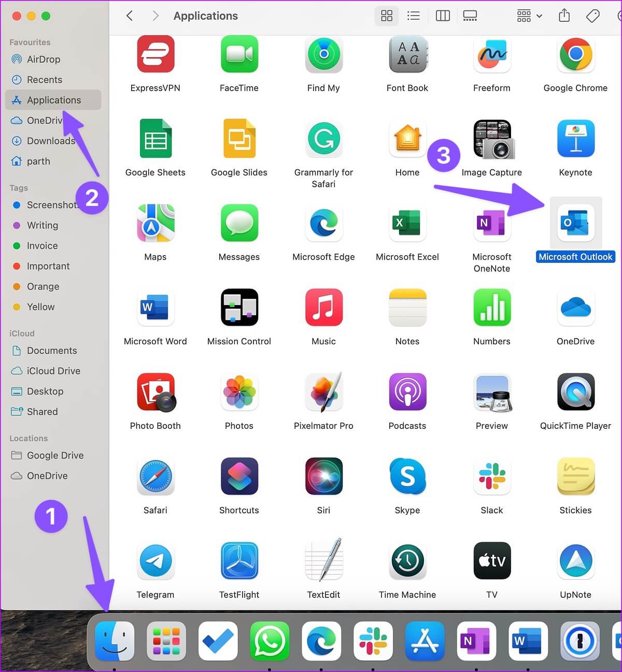622x672 pixels.
Task: Select the Notes app icon
Action: point(407,307)
